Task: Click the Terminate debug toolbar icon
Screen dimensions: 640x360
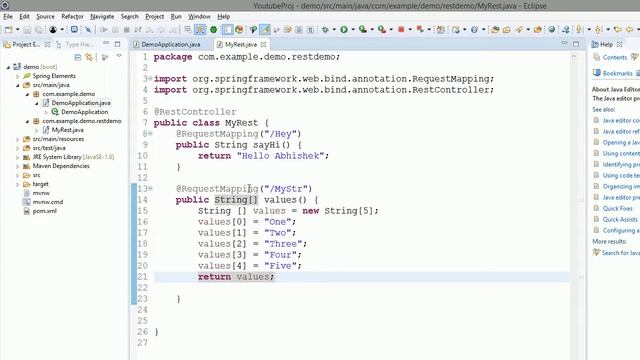Action: click(127, 29)
